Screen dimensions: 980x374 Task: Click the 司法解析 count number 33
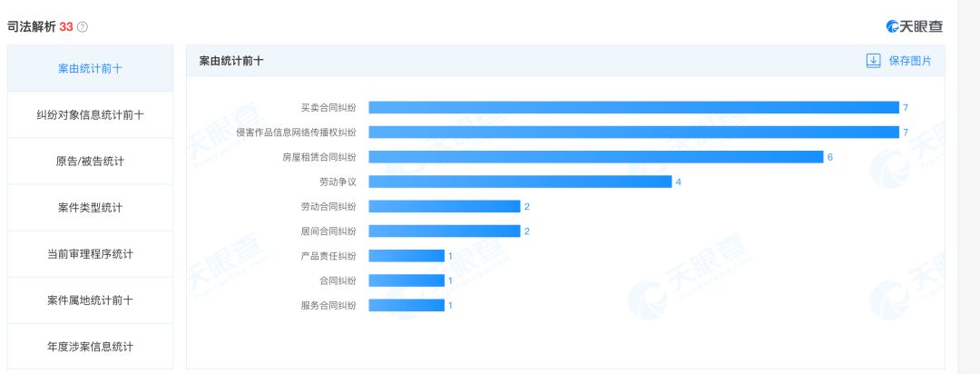click(x=66, y=27)
